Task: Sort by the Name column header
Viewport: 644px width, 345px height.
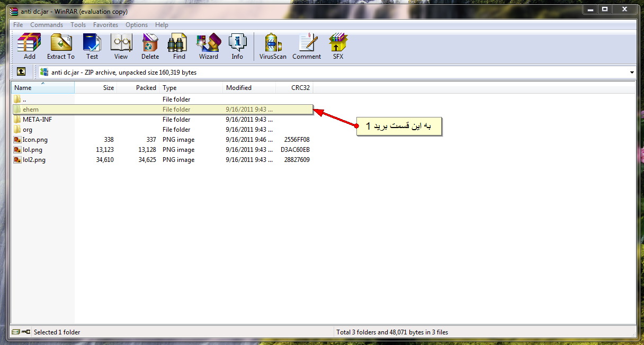Action: (43, 88)
